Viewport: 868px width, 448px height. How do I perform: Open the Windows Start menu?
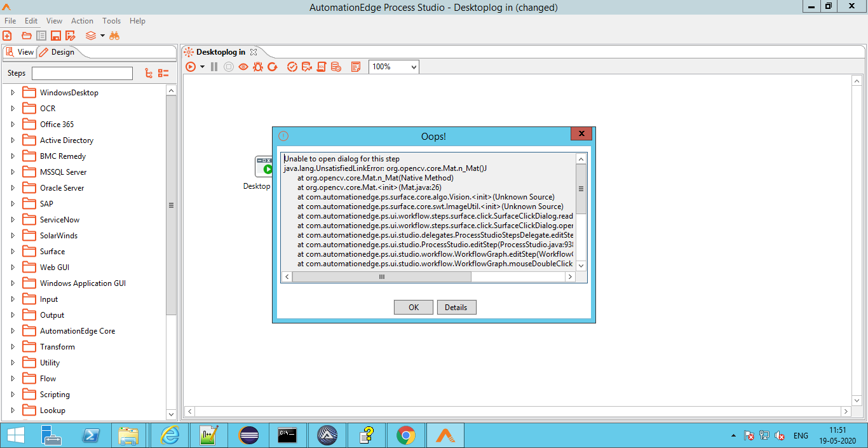click(x=15, y=435)
